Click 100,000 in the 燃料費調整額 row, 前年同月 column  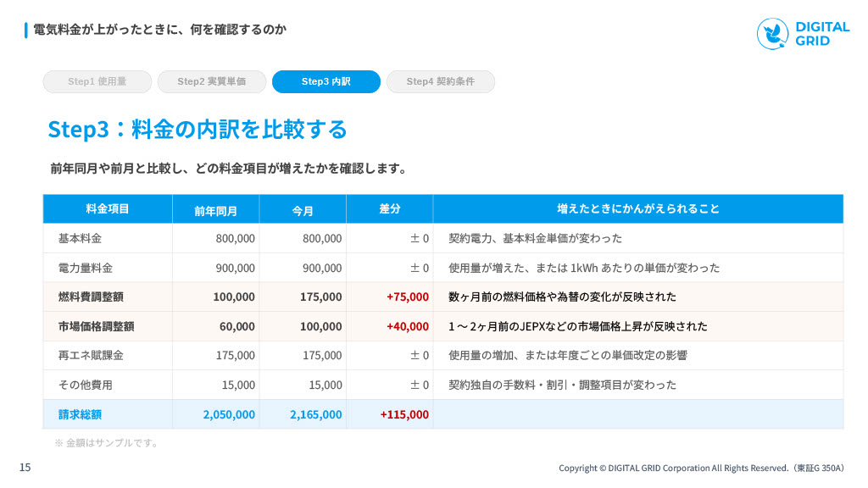click(x=234, y=297)
